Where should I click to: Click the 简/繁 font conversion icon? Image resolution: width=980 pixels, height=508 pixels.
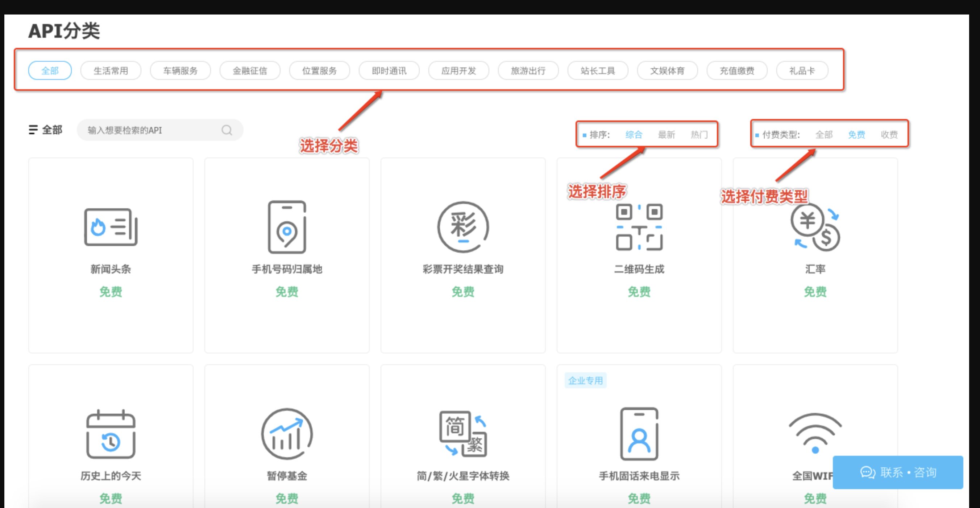tap(463, 434)
